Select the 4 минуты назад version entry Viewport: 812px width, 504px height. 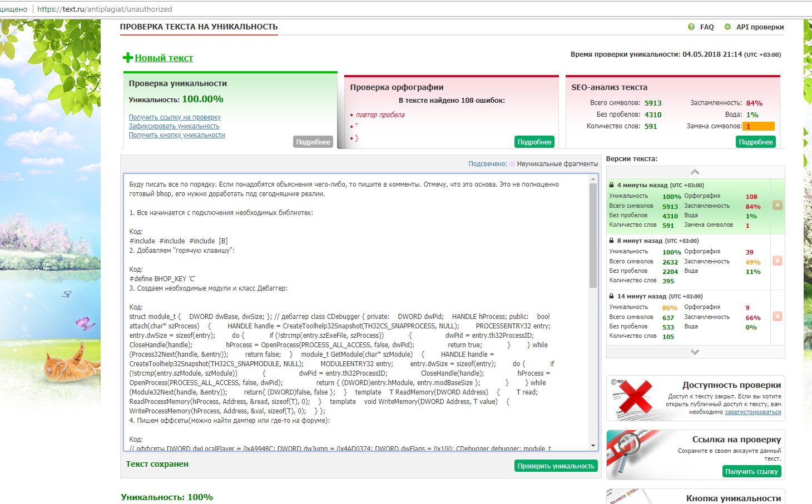688,206
